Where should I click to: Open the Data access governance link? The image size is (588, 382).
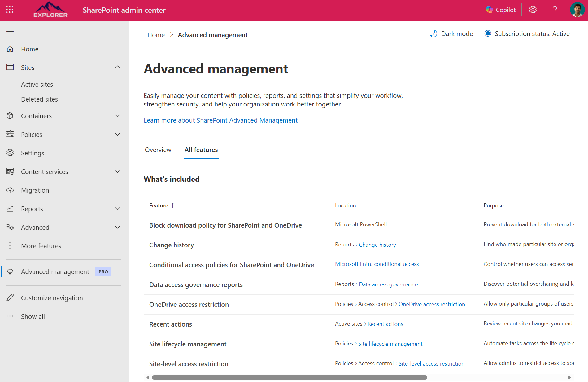388,284
